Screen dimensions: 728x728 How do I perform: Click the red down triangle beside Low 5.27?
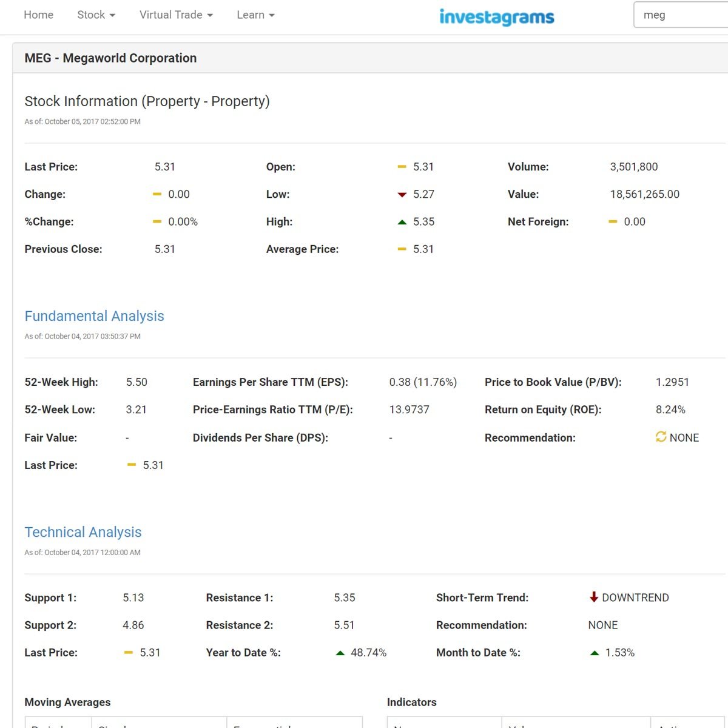pos(402,195)
